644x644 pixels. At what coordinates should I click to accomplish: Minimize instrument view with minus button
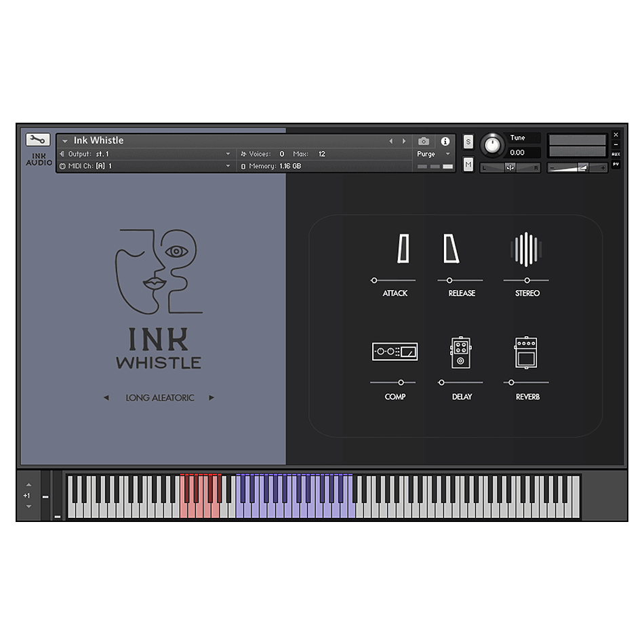(x=616, y=144)
